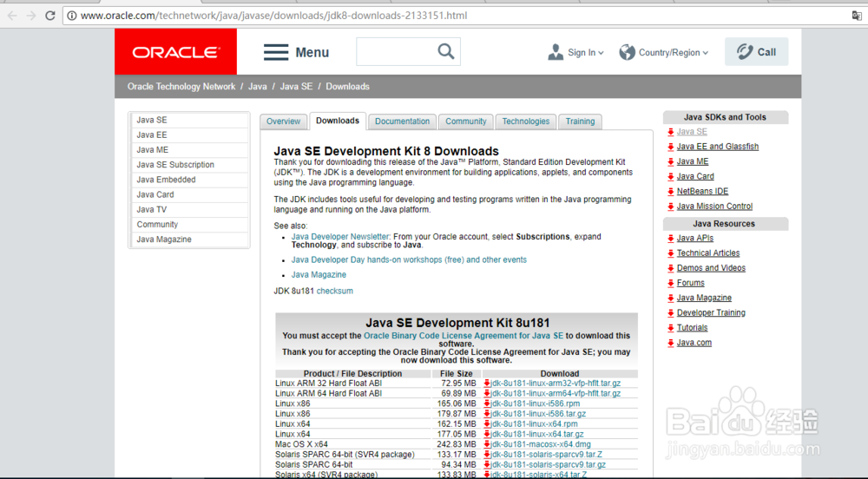Open Oracle Binary Code License Agreement link

tap(464, 336)
